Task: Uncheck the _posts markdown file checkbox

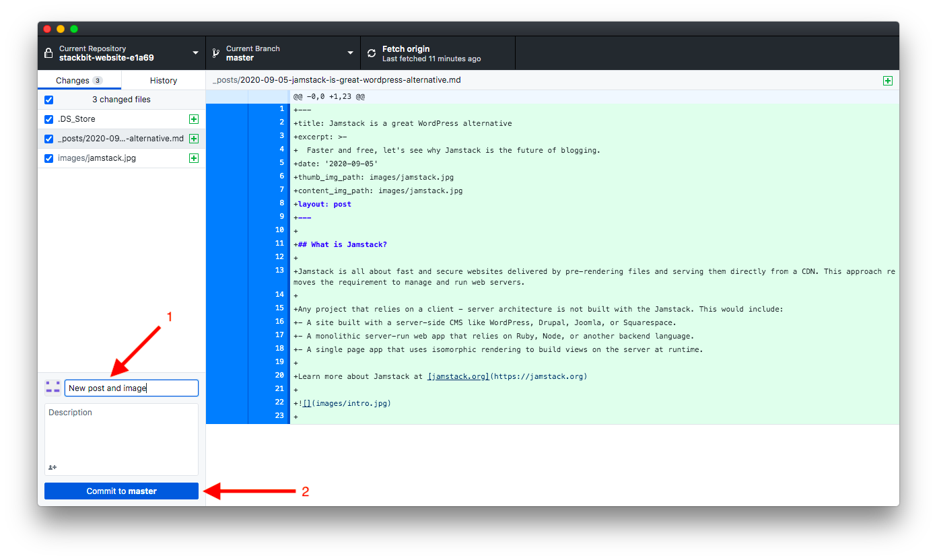Action: (x=48, y=139)
